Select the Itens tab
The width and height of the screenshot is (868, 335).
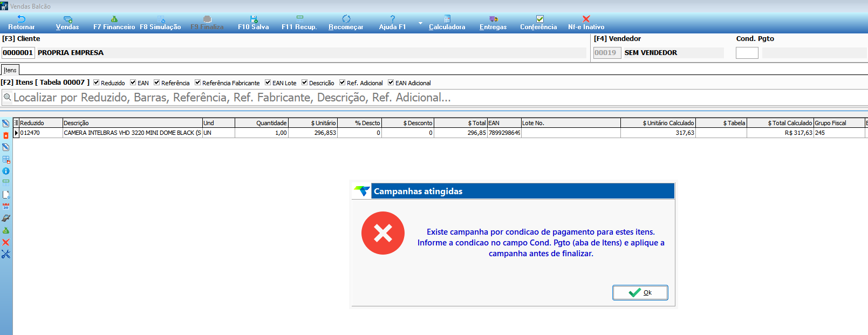click(10, 70)
